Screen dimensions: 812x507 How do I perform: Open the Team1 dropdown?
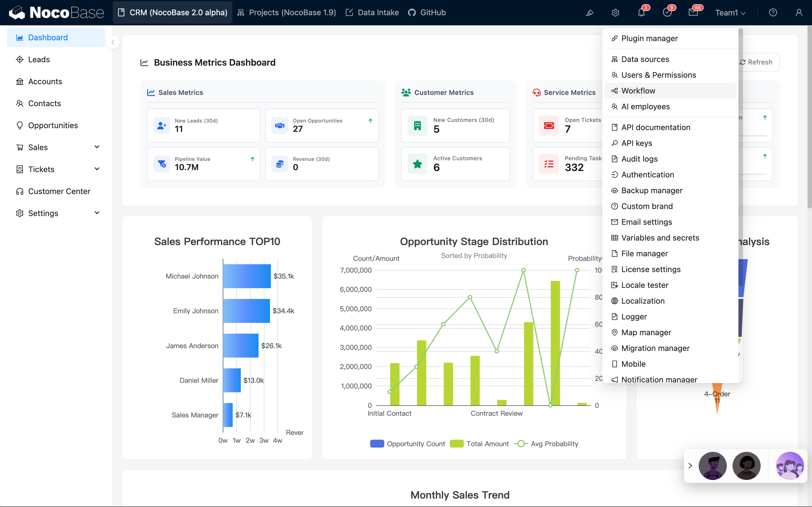pos(730,12)
